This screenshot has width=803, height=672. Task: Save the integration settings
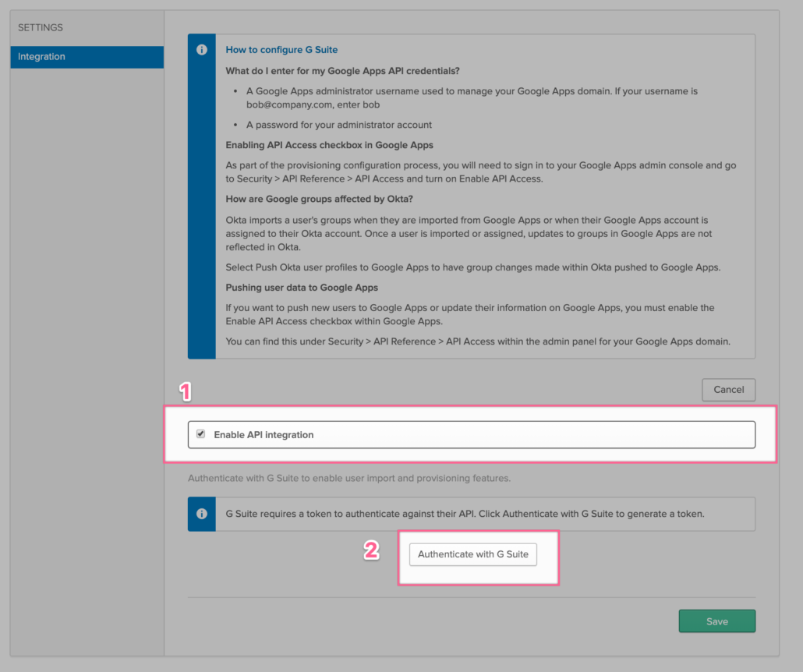pos(717,621)
